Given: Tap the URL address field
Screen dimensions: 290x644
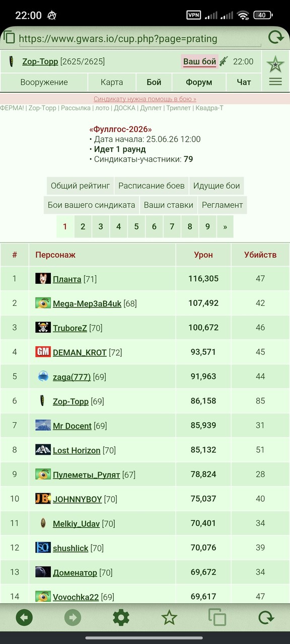Looking at the screenshot, I should 140,38.
